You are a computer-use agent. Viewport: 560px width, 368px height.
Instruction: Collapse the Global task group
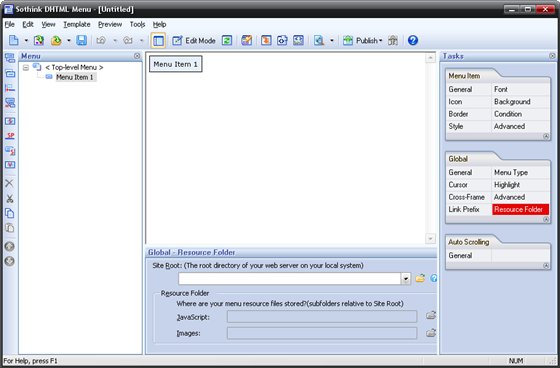coord(546,219)
